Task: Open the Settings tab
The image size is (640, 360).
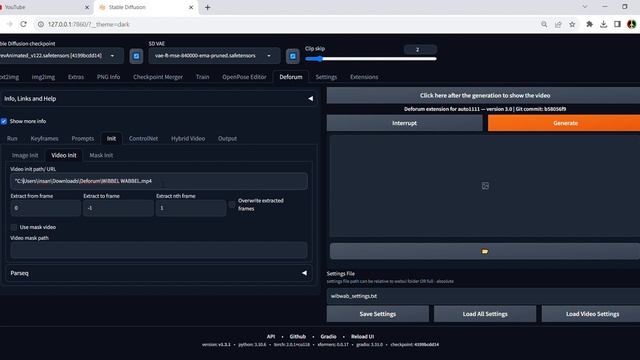Action: [327, 77]
